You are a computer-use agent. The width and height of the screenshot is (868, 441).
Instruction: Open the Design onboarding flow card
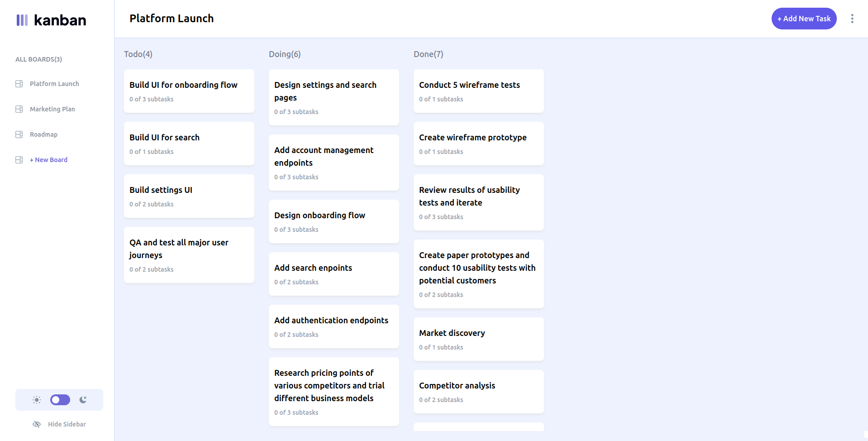coord(334,221)
